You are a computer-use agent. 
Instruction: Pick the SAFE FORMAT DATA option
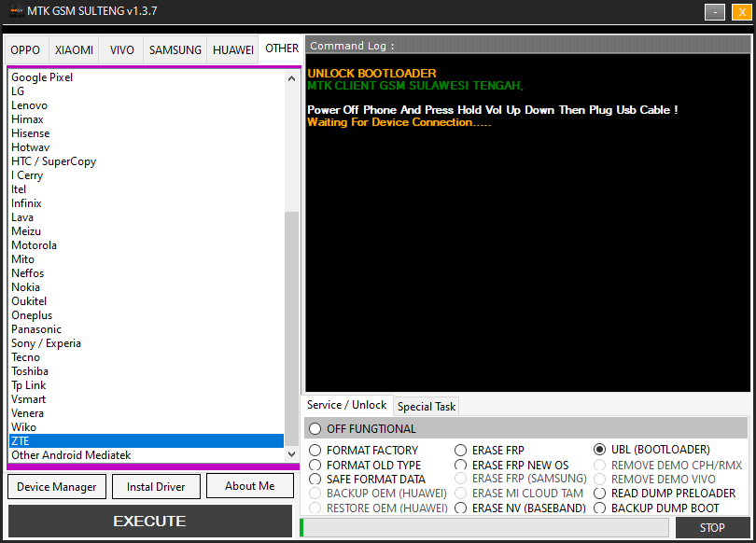pyautogui.click(x=315, y=480)
